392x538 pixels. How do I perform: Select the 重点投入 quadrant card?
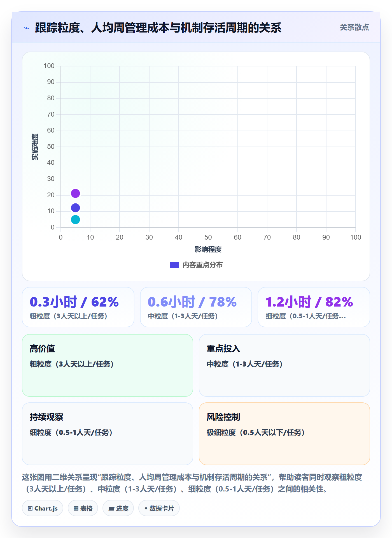click(284, 365)
